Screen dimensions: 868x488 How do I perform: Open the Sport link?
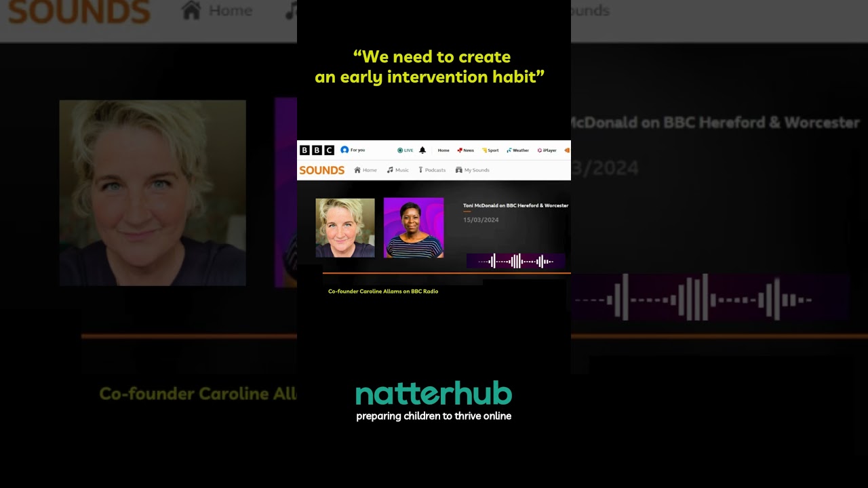click(490, 150)
